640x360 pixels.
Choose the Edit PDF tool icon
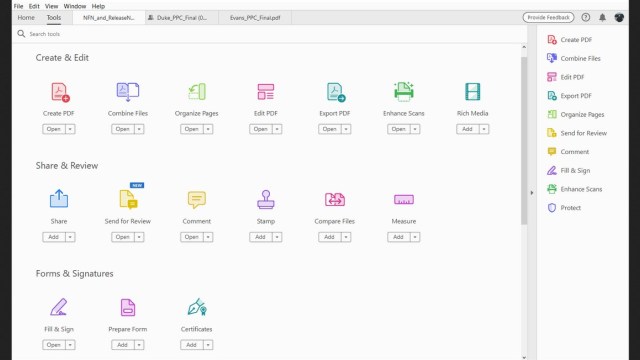266,92
